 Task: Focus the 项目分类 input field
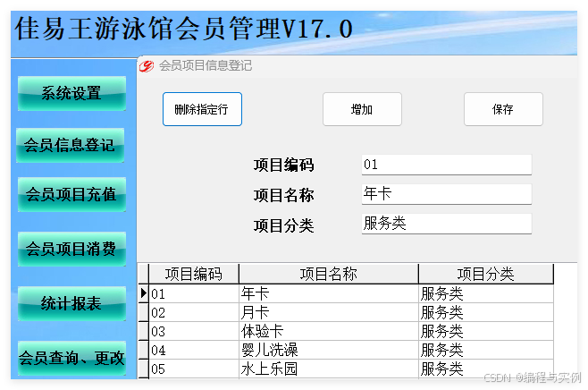coord(447,224)
